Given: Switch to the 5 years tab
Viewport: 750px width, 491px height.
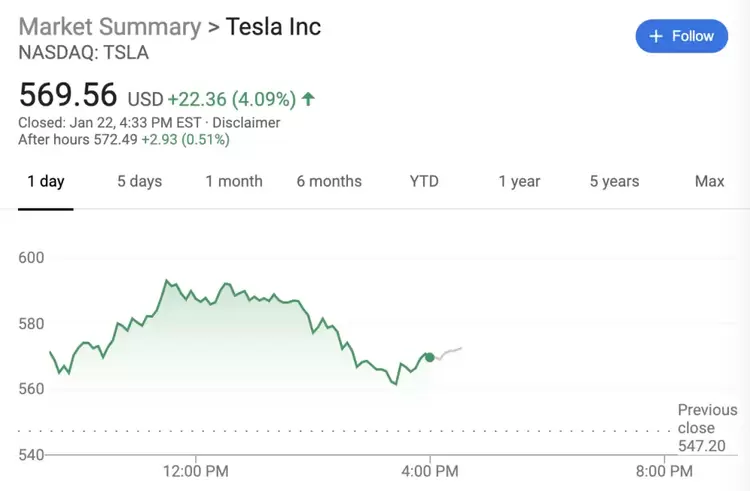Looking at the screenshot, I should click(x=614, y=181).
